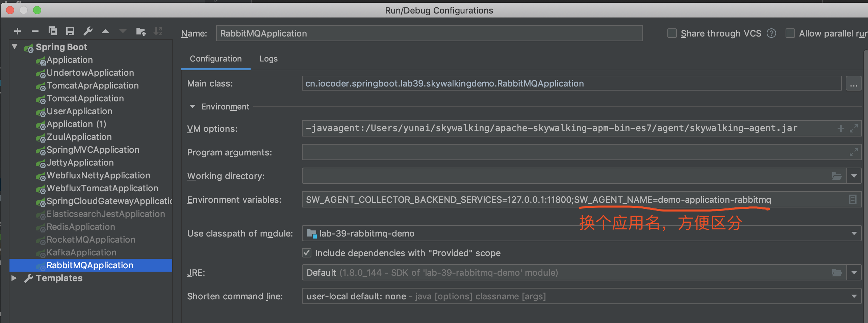Enable the Share through VCS checkbox

click(672, 33)
